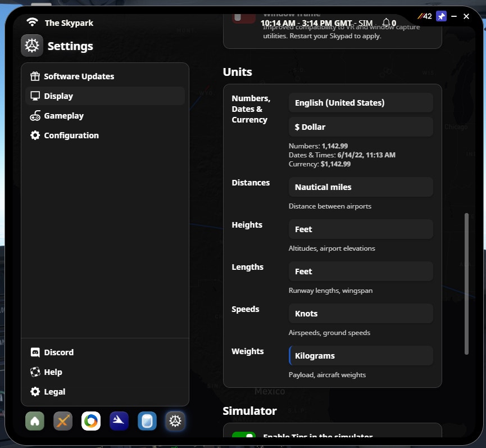Screen dimensions: 486x448
Task: Click the gear Settings icon in dock
Action: point(175,421)
